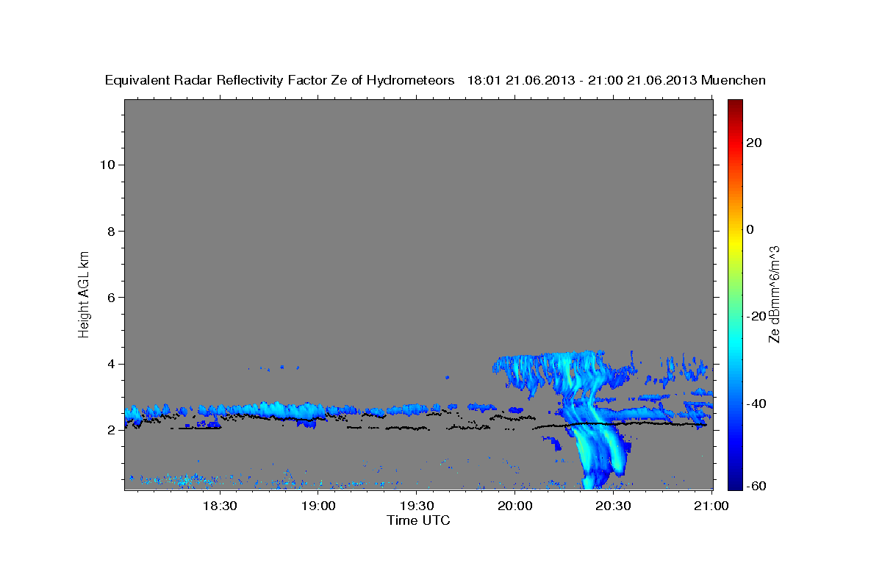
Task: Click the colorbar tick value '0'
Action: (x=750, y=229)
